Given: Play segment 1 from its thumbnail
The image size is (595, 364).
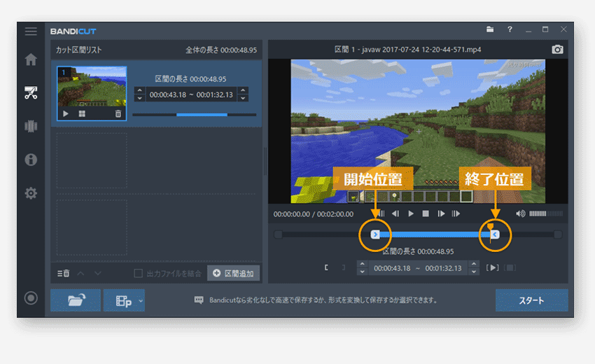Looking at the screenshot, I should [66, 113].
